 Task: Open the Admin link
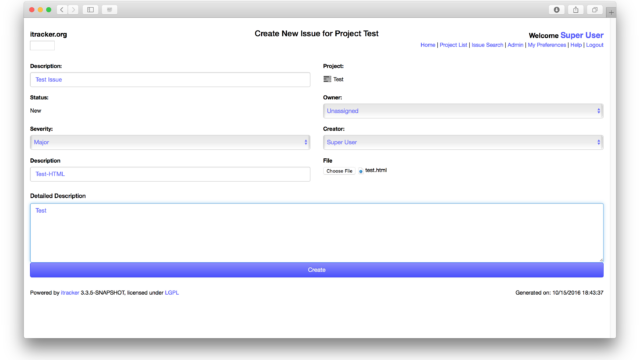(x=515, y=45)
